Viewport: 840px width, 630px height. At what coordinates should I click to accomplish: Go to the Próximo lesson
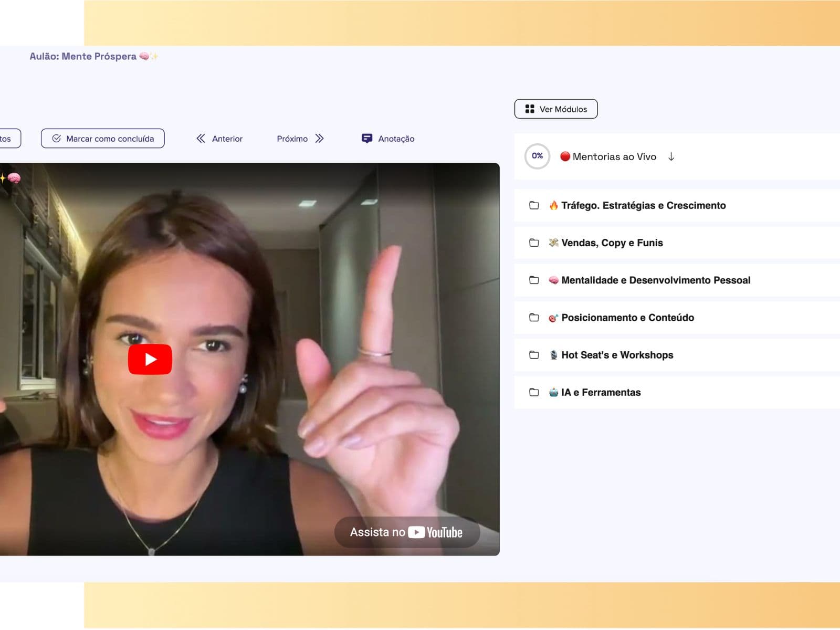click(x=300, y=139)
